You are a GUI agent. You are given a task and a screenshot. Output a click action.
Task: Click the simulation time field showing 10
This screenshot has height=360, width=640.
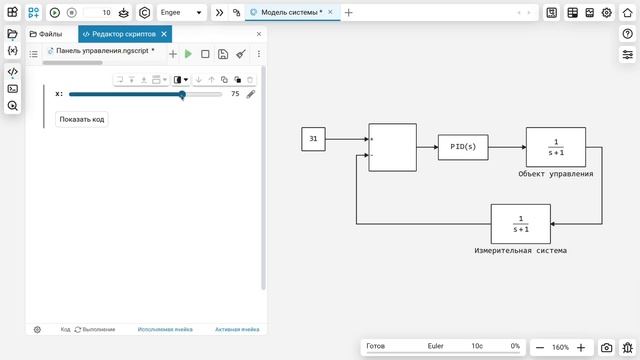pos(98,13)
